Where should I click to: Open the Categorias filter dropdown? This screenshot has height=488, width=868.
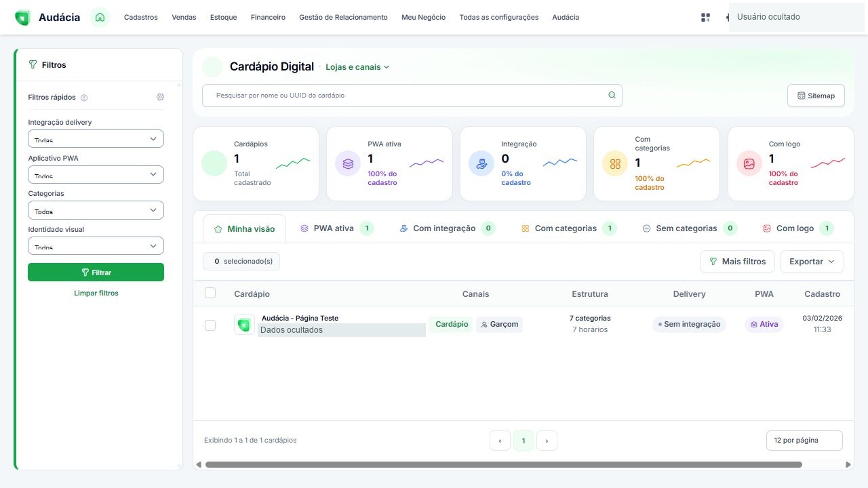(x=96, y=210)
